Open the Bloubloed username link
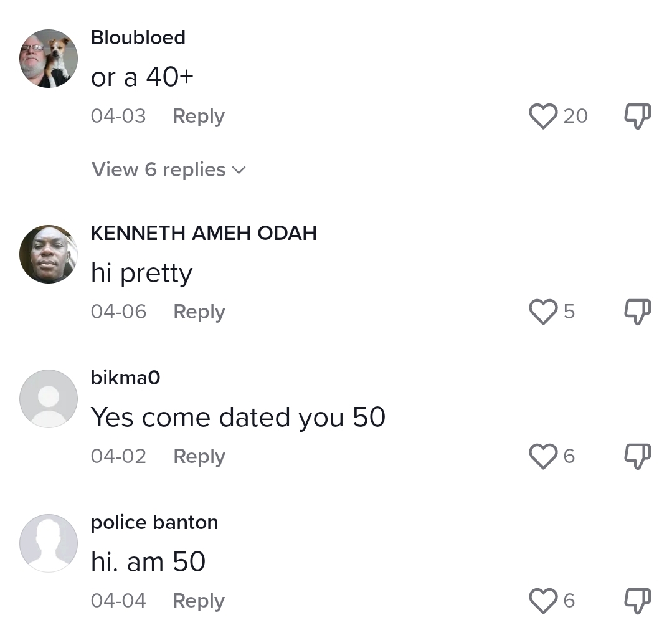This screenshot has height=630, width=672. 138,37
